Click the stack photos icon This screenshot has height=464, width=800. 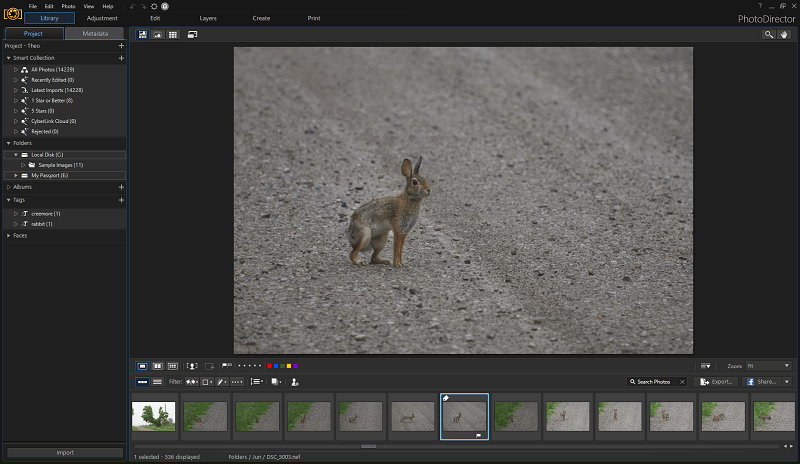[x=276, y=382]
